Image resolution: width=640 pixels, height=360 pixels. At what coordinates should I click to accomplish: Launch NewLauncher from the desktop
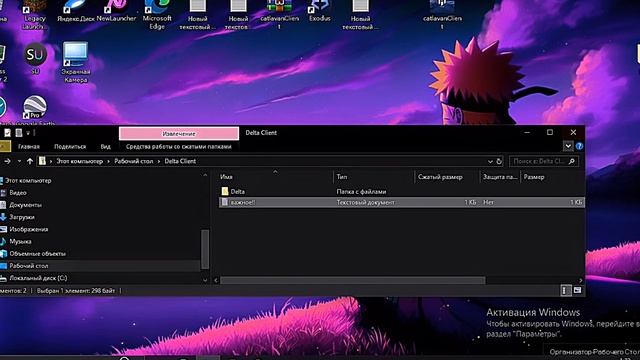click(116, 12)
